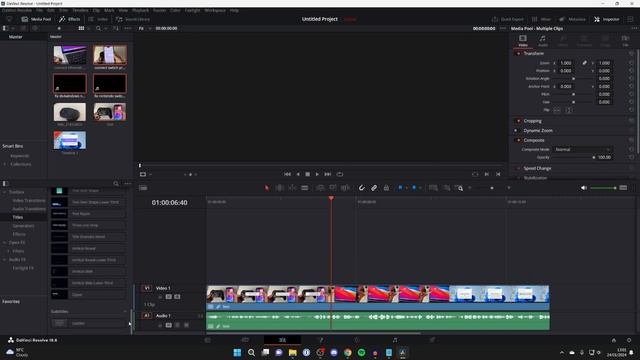This screenshot has width=640, height=360.
Task: Toggle the Linked Selection chain icon
Action: [374, 188]
